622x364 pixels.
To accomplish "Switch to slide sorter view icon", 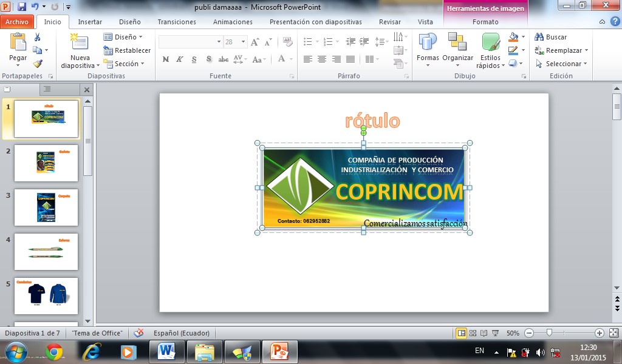I will click(473, 333).
